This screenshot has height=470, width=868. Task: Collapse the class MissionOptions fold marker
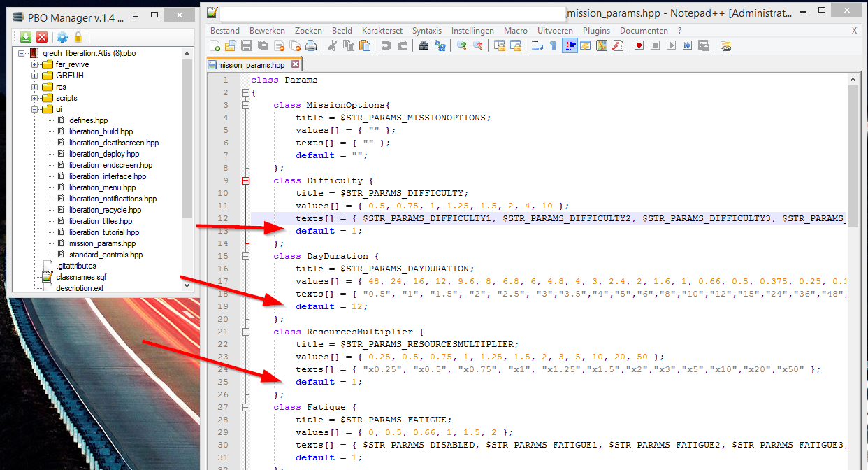245,105
